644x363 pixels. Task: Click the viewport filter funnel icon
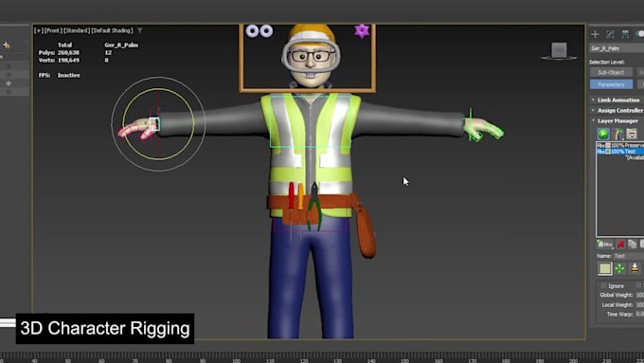140,30
